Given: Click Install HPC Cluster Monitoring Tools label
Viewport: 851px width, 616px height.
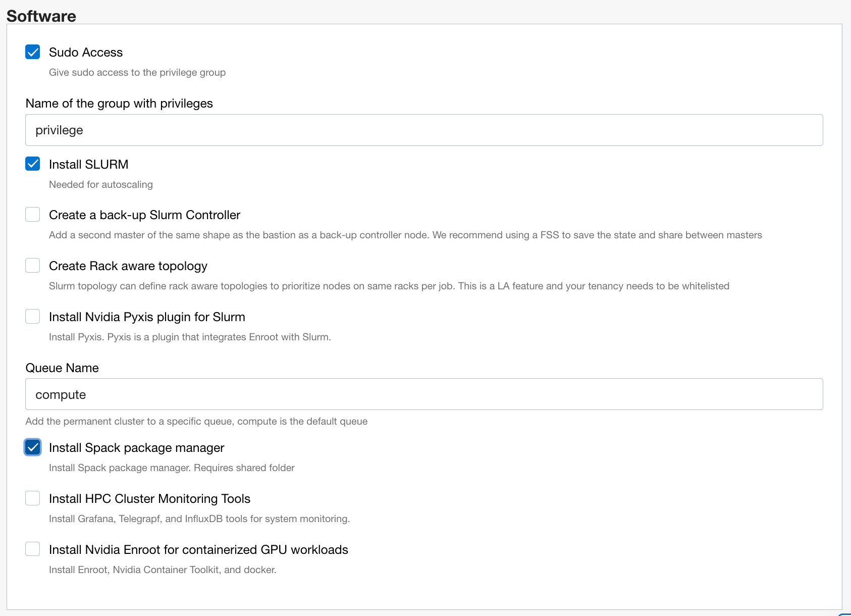Looking at the screenshot, I should (150, 499).
